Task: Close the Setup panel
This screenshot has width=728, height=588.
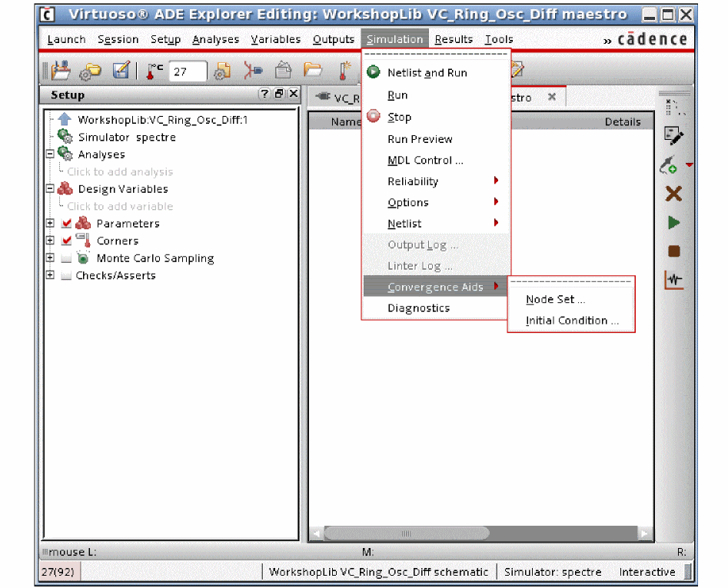Action: (294, 93)
